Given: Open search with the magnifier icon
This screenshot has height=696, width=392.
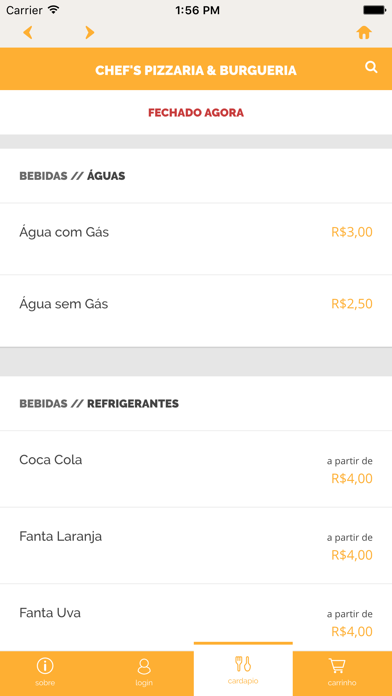Looking at the screenshot, I should point(371,67).
